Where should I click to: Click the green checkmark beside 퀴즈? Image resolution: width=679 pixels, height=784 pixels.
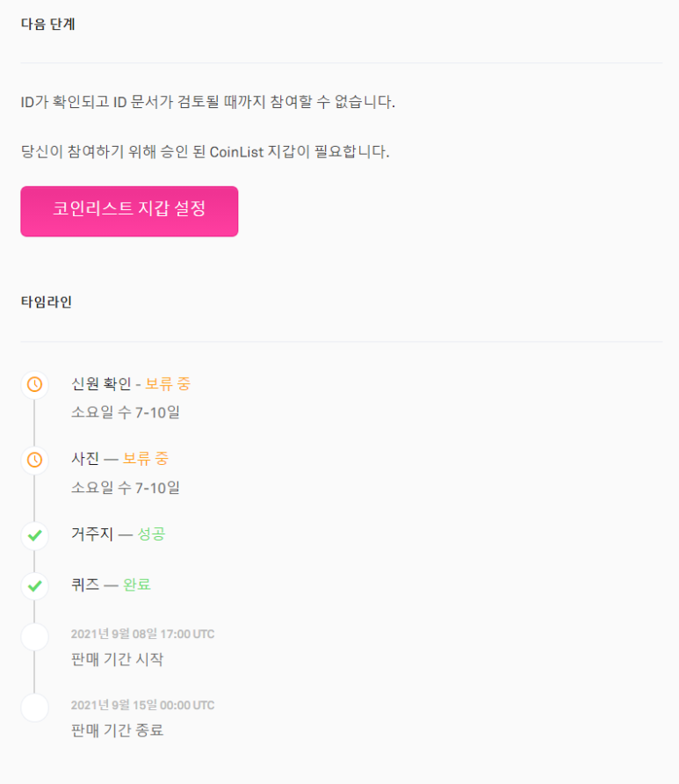34,584
